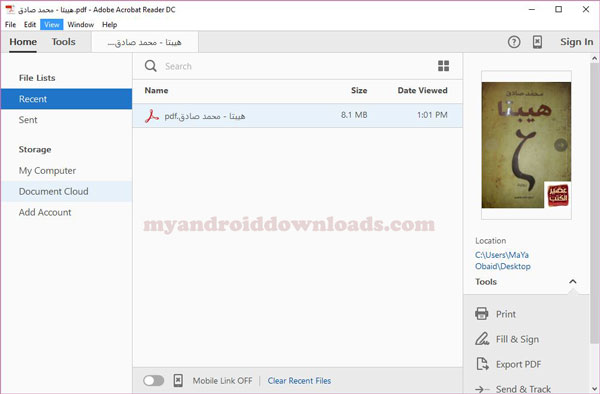Click the mobile link icon near Sign In
600x394 pixels.
click(537, 42)
